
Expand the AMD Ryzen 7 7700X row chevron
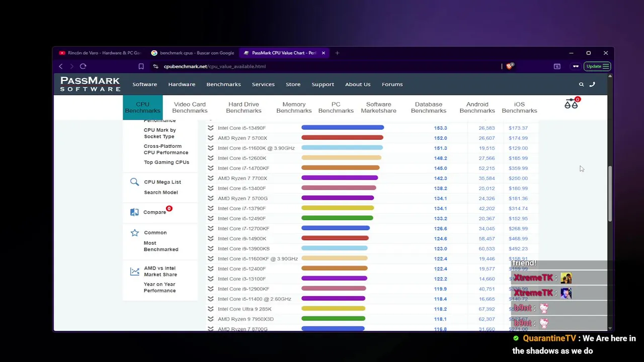point(211,178)
